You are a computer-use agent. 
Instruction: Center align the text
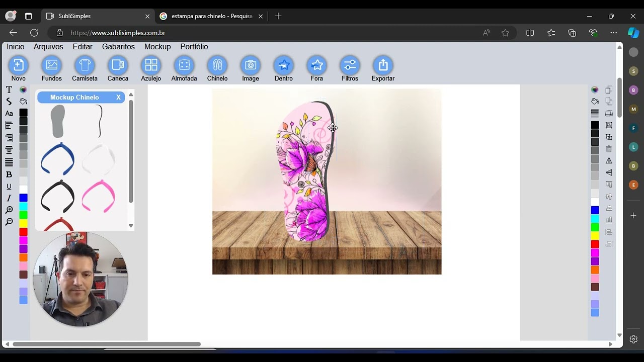pos(9,150)
